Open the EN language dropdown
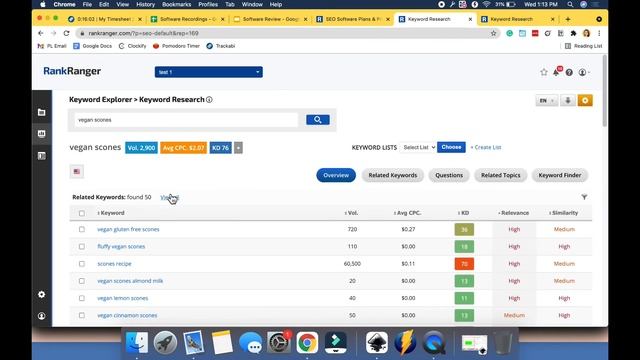 click(x=547, y=100)
